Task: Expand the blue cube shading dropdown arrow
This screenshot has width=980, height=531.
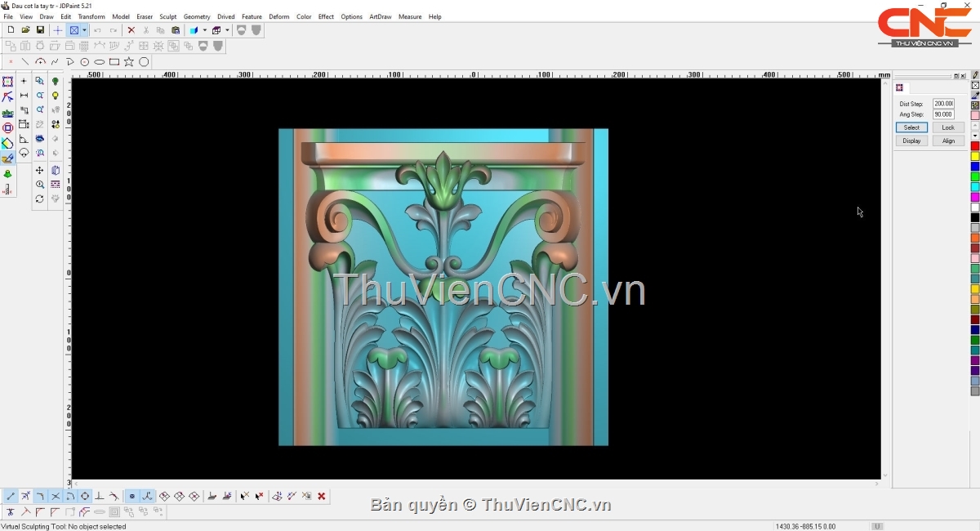Action: (x=204, y=30)
